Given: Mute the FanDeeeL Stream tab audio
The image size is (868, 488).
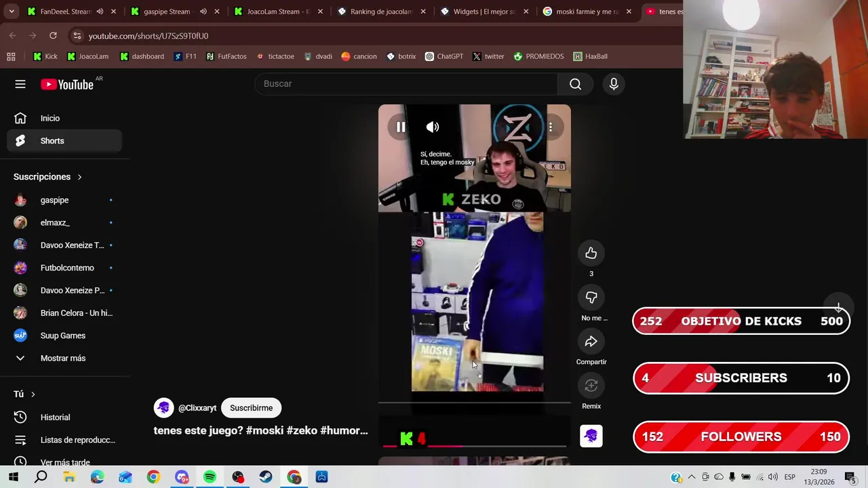Looking at the screenshot, I should point(100,12).
